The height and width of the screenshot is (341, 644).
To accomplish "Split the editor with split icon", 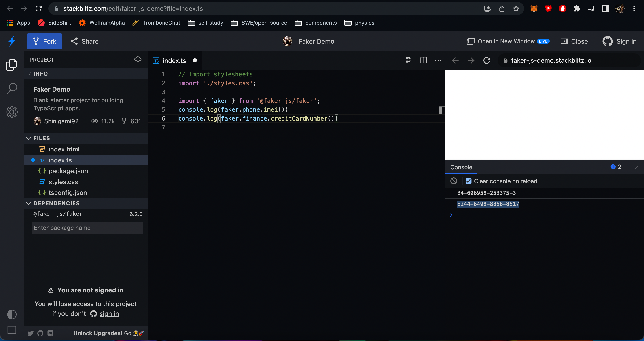I will pyautogui.click(x=423, y=60).
